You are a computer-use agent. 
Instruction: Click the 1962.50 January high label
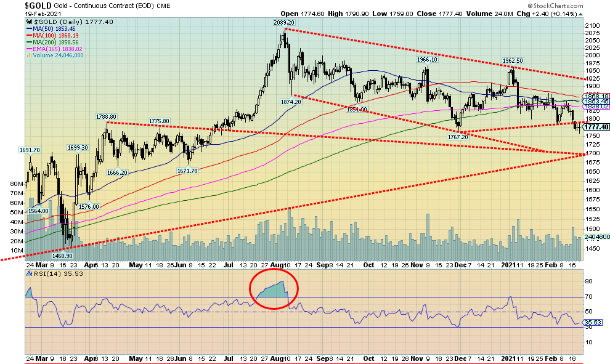tap(512, 61)
